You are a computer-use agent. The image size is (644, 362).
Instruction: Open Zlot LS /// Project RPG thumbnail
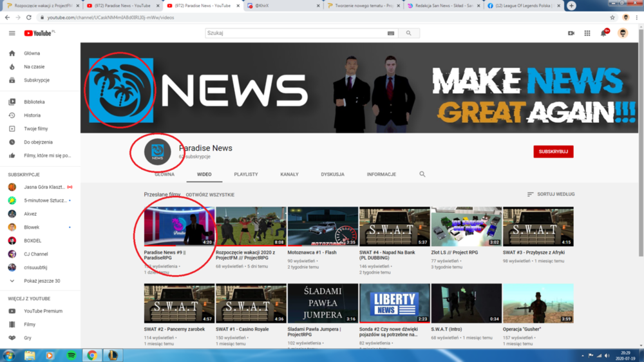tap(466, 226)
